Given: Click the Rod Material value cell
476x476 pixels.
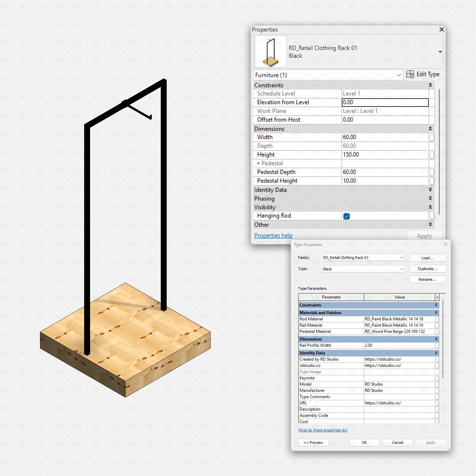Looking at the screenshot, I should pos(399,319).
